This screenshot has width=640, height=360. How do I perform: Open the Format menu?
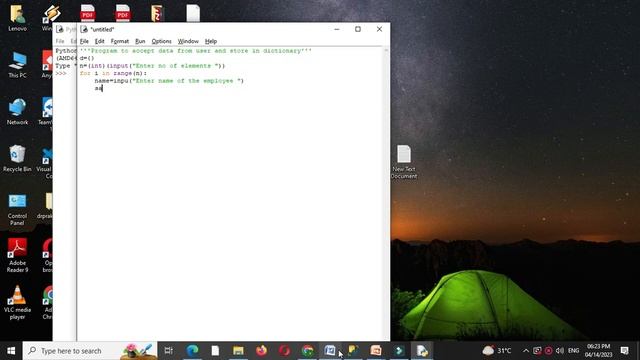[x=120, y=41]
